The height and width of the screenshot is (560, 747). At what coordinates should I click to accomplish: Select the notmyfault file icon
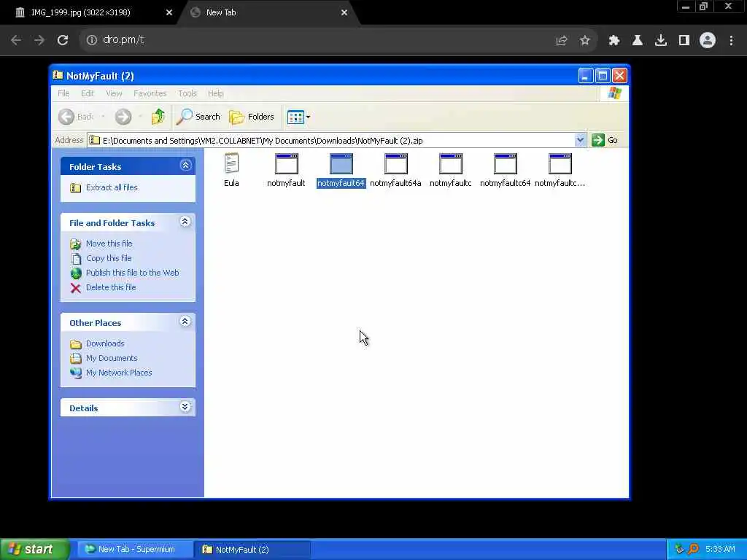[x=286, y=164]
